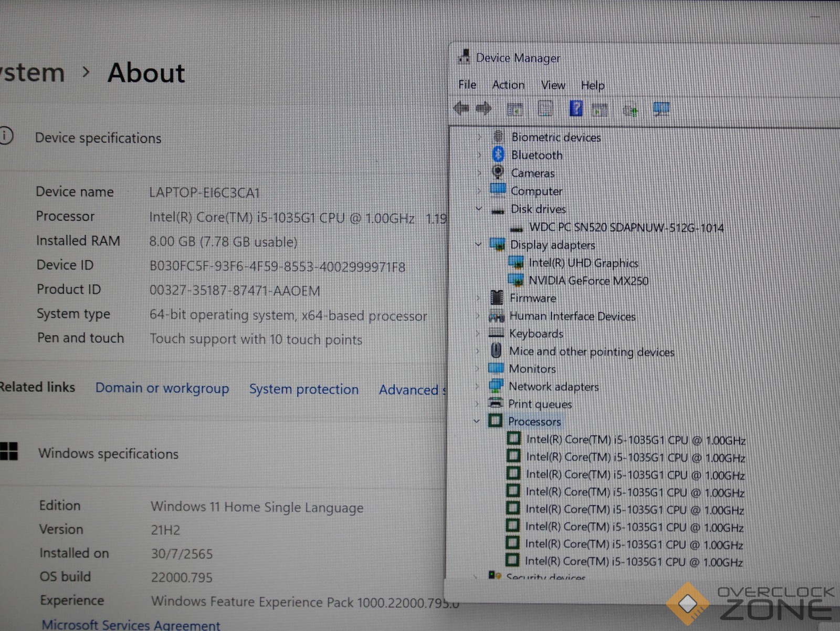
Task: Click the Edition value Windows 11 Home Single Language
Action: (x=257, y=507)
